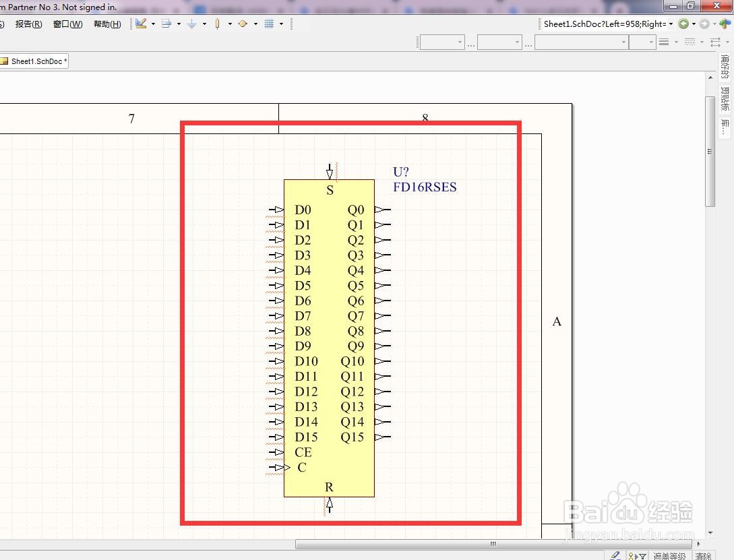The width and height of the screenshot is (734, 560).
Task: Expand the alignment tools dropdown arrow
Action: pos(179,24)
